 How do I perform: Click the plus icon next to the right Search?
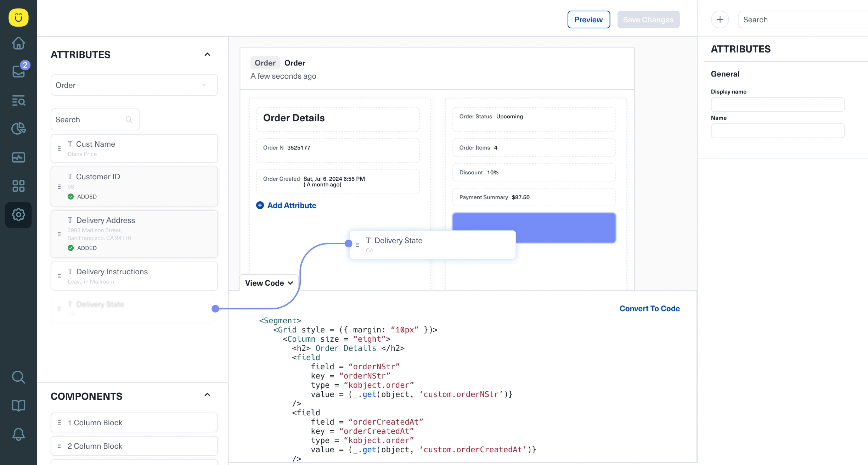(x=720, y=19)
